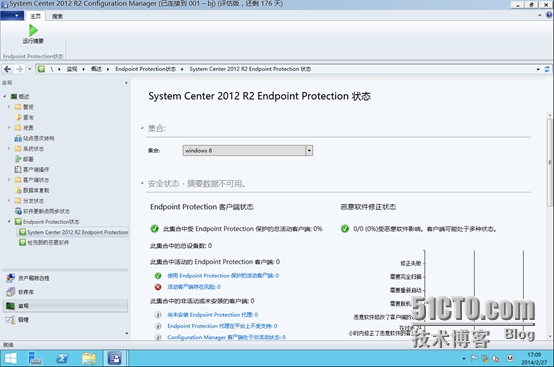Open the blue application menu button
Viewport: 554px width, 367px height.
click(x=12, y=16)
